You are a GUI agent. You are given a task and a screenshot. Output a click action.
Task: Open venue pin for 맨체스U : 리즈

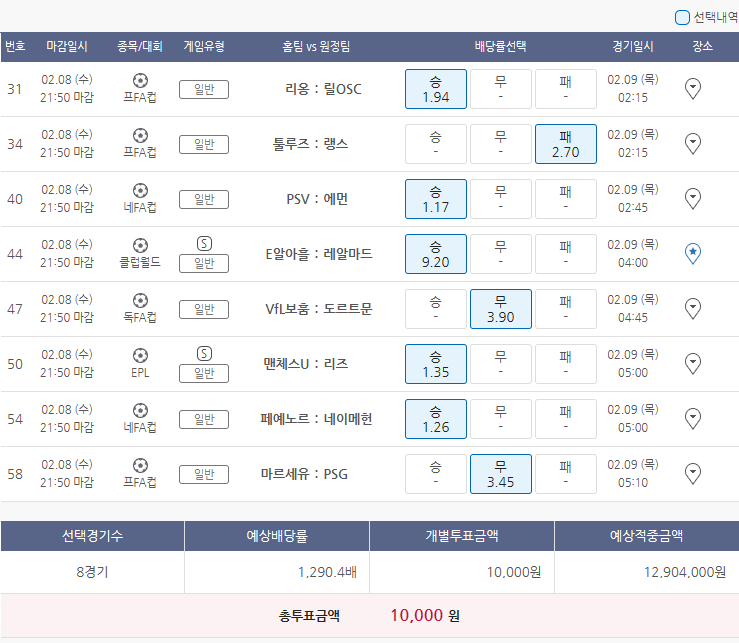[x=692, y=363]
